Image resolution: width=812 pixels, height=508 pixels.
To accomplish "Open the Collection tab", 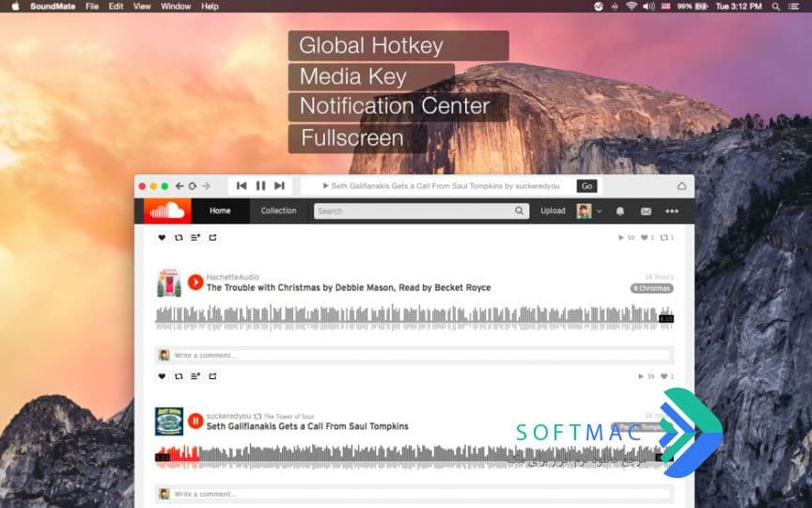I will (278, 211).
